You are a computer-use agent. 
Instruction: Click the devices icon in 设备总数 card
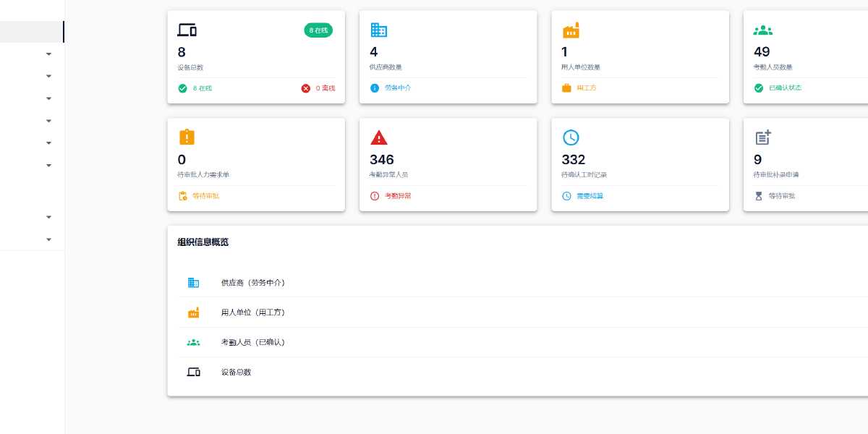pyautogui.click(x=187, y=30)
